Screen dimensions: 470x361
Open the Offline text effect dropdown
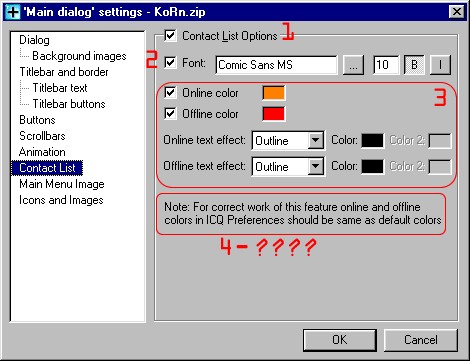[x=315, y=166]
